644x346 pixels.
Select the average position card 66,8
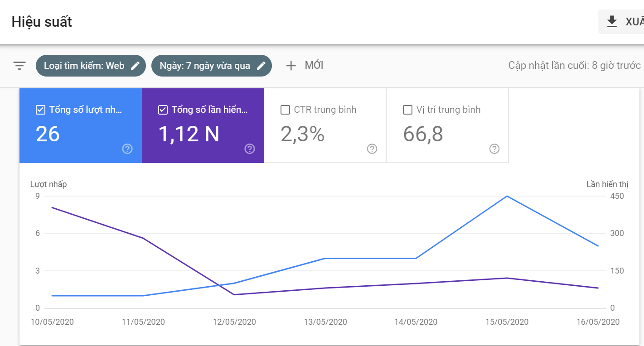[448, 125]
